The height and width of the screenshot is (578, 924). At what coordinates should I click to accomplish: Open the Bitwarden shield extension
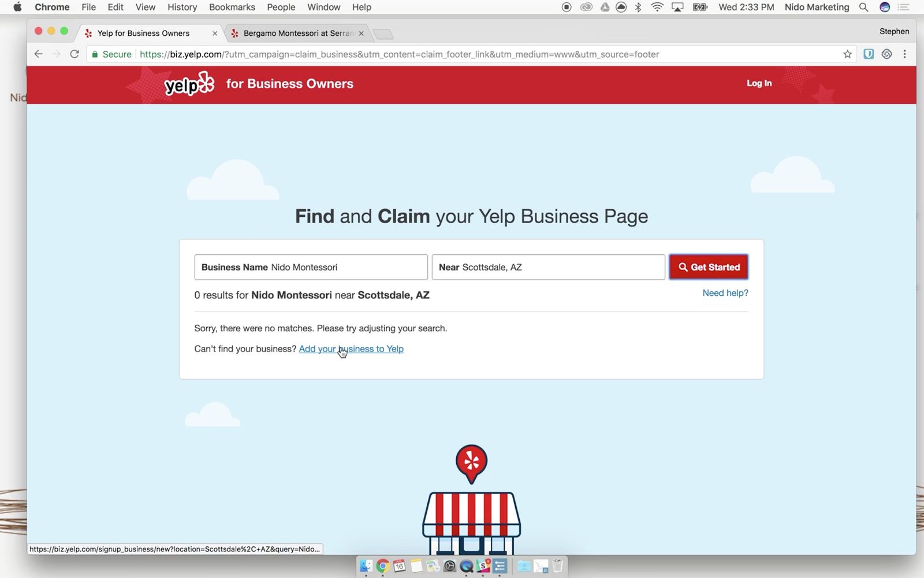[x=869, y=54]
